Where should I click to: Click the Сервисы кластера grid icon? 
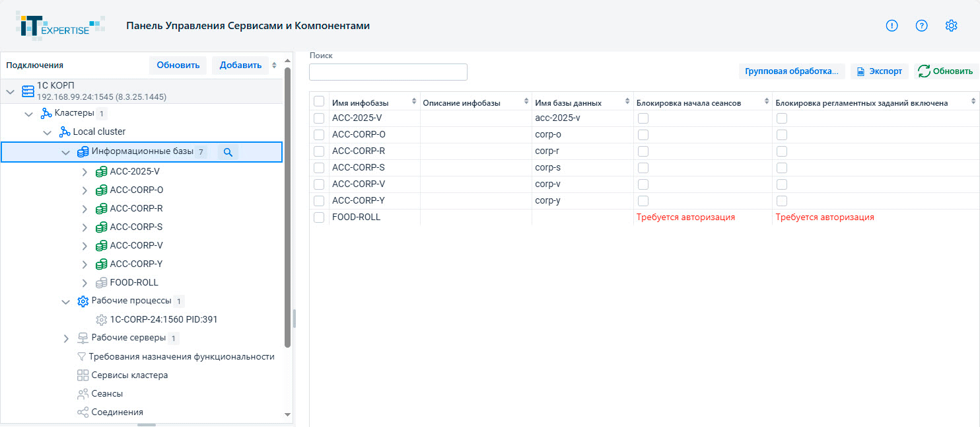tap(83, 375)
